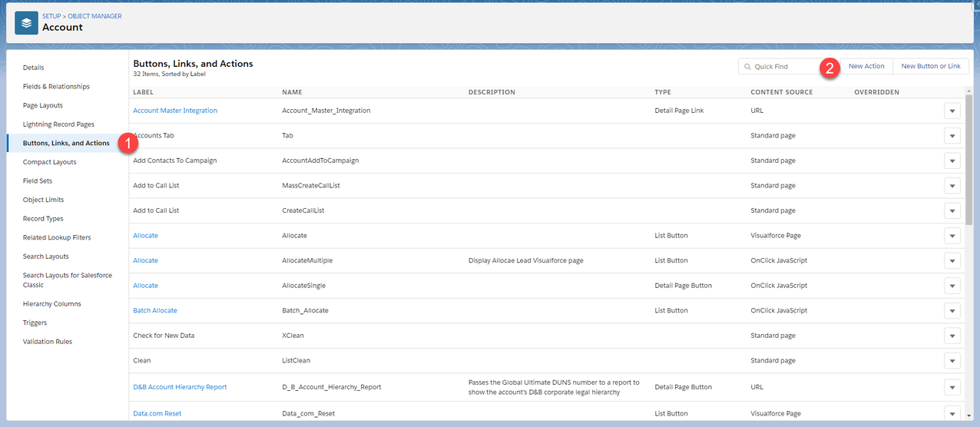The height and width of the screenshot is (427, 980).
Task: Open the Details sidebar section
Action: (x=34, y=68)
